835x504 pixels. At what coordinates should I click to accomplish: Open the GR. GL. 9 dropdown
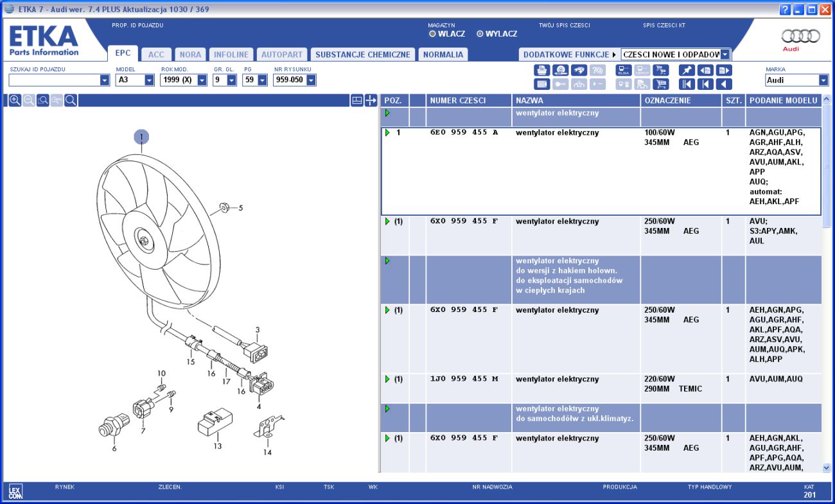(x=232, y=80)
